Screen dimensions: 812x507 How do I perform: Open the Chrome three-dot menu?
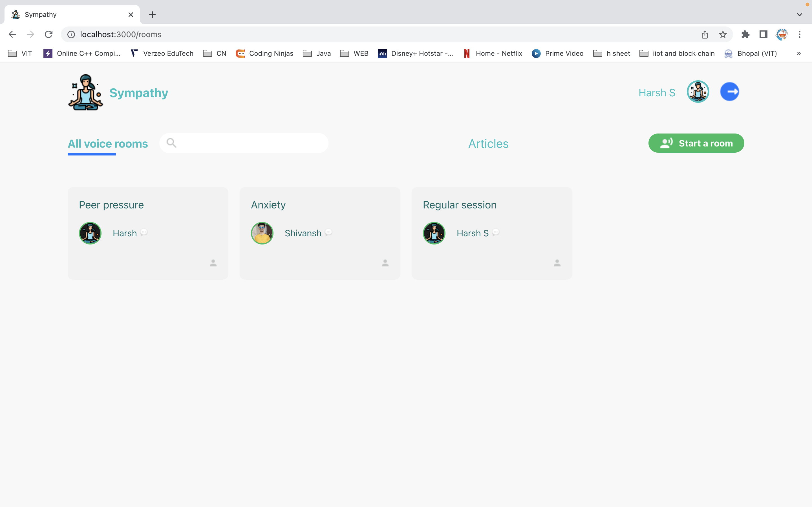(800, 35)
